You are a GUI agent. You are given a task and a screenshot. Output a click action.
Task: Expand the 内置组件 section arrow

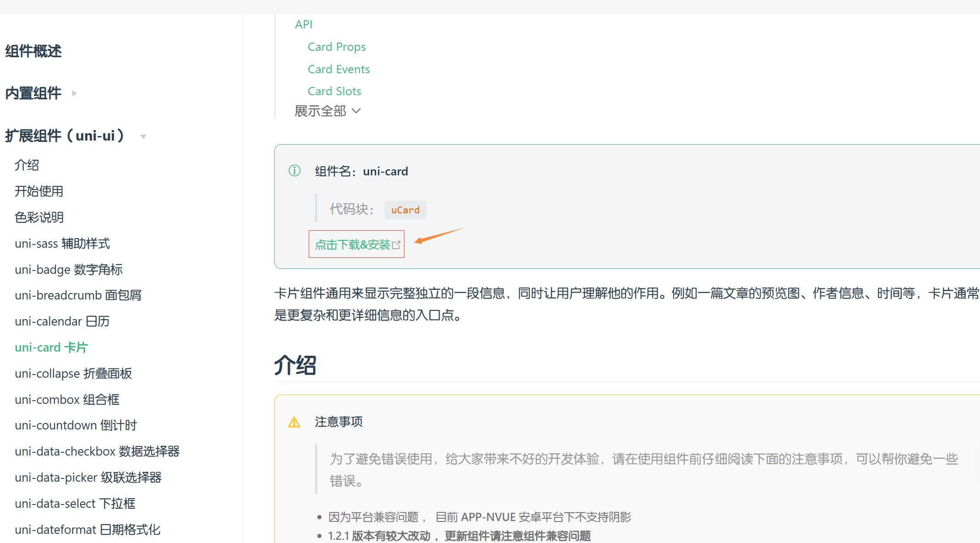pos(74,93)
